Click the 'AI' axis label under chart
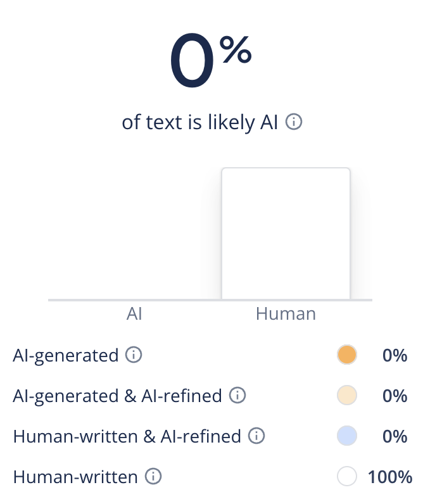 134,313
